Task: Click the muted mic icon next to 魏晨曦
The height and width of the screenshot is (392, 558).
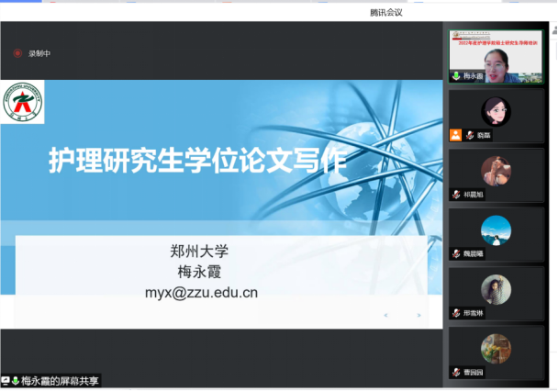Action: pyautogui.click(x=456, y=254)
